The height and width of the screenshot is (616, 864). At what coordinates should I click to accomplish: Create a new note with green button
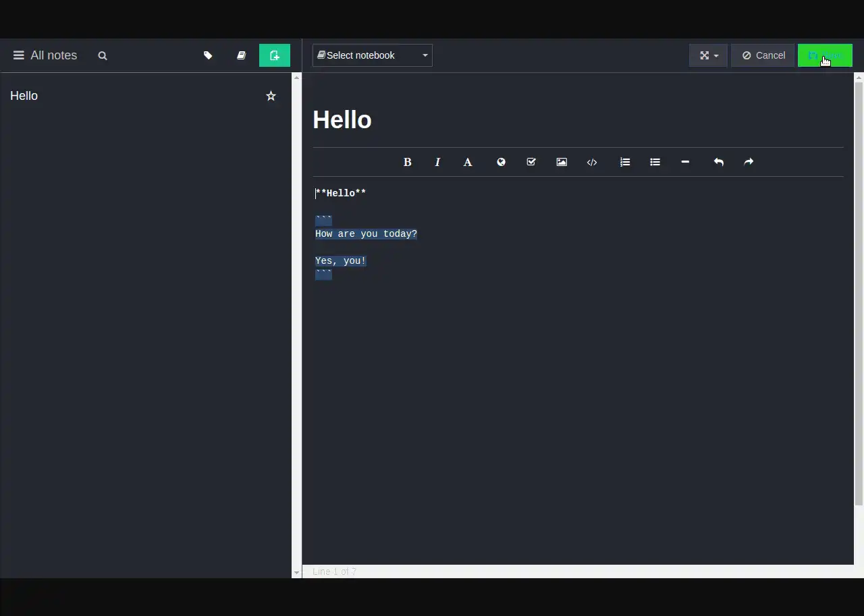tap(275, 55)
